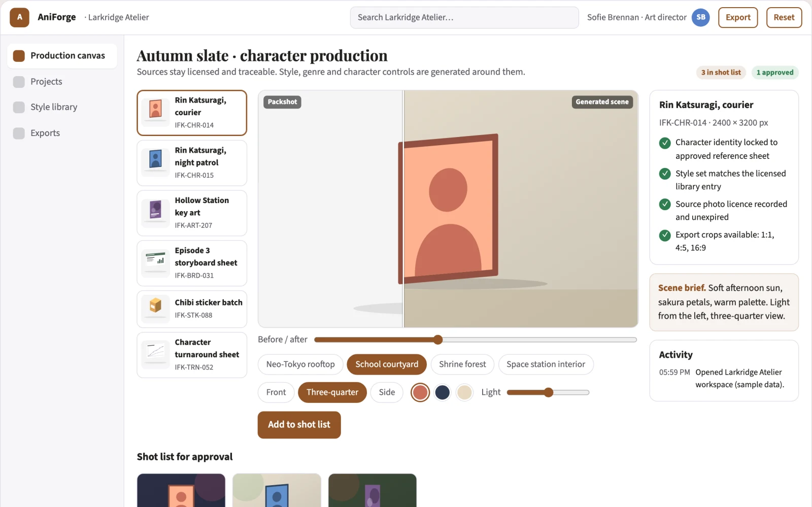Click the Light intensity slider

pyautogui.click(x=548, y=392)
